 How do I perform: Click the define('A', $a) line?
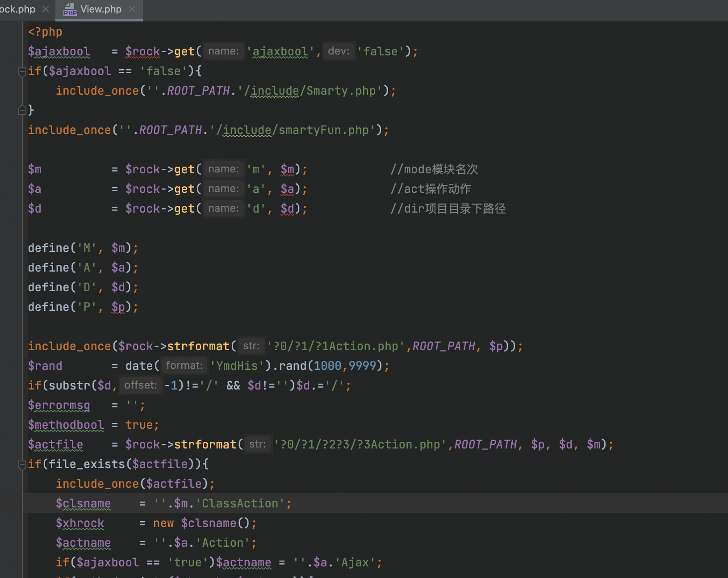point(83,268)
